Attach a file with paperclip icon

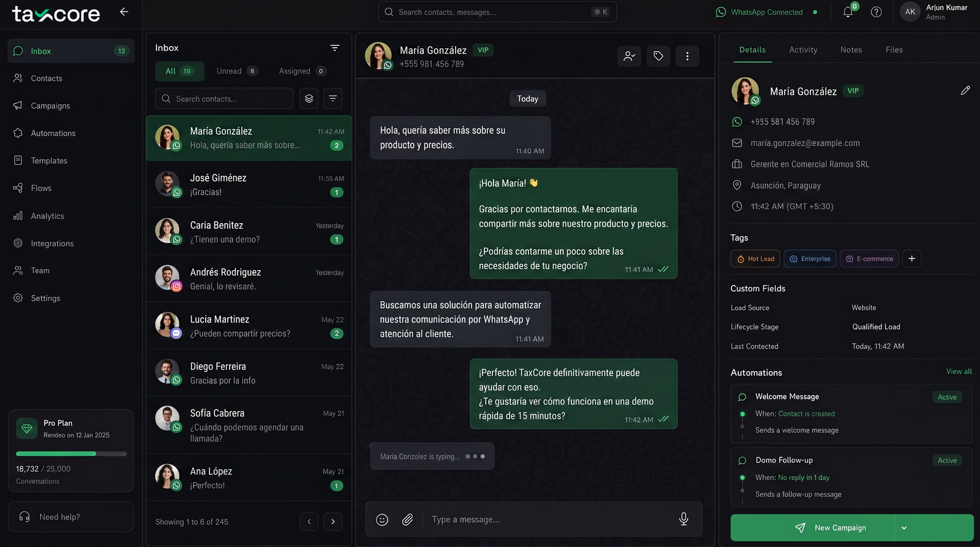pos(408,519)
